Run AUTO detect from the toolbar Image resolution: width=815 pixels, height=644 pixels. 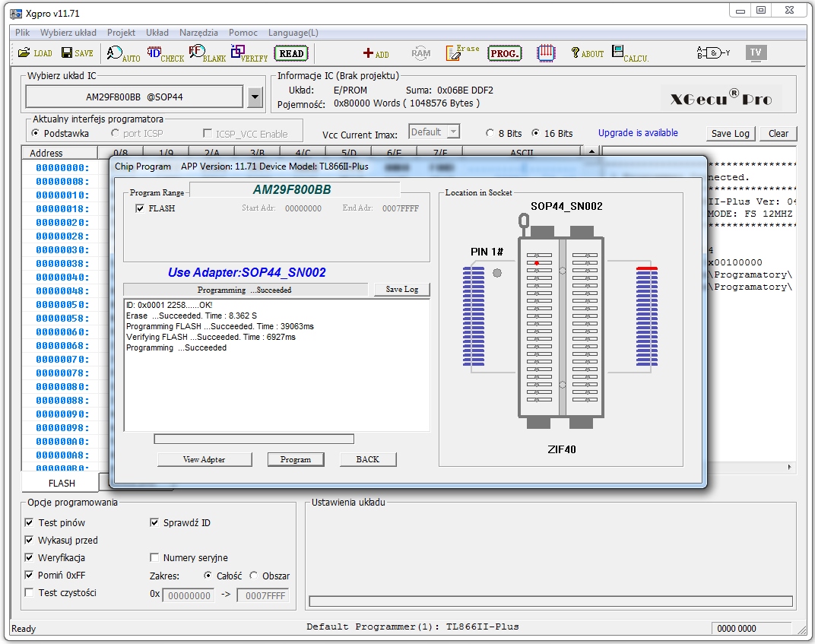[x=122, y=53]
